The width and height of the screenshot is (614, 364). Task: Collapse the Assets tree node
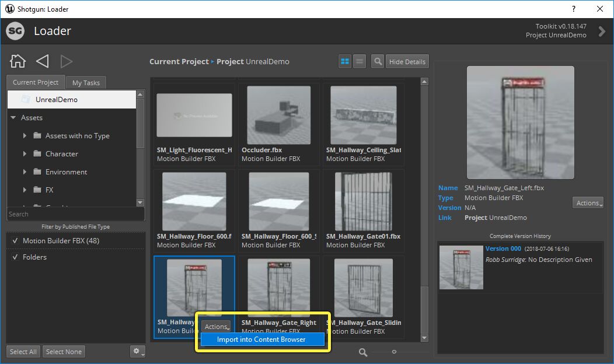point(13,118)
